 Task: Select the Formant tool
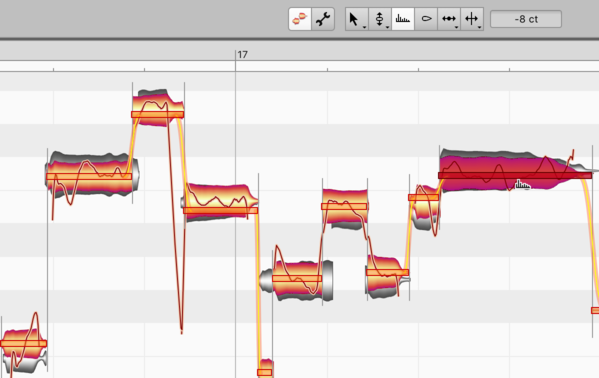[x=403, y=19]
